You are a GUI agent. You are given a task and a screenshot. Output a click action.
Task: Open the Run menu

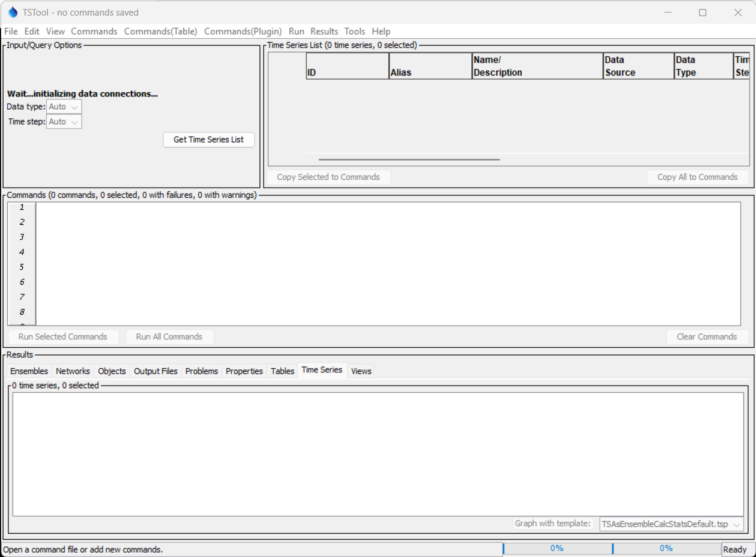[296, 31]
